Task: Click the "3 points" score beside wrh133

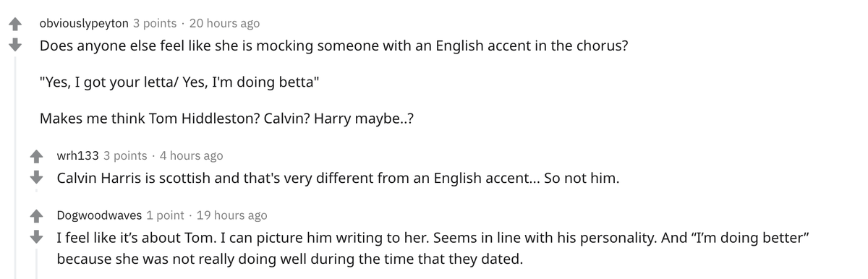Action: (x=124, y=155)
